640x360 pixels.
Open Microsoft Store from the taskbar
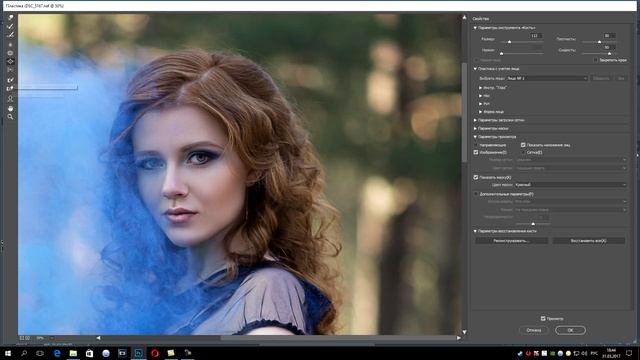89,353
